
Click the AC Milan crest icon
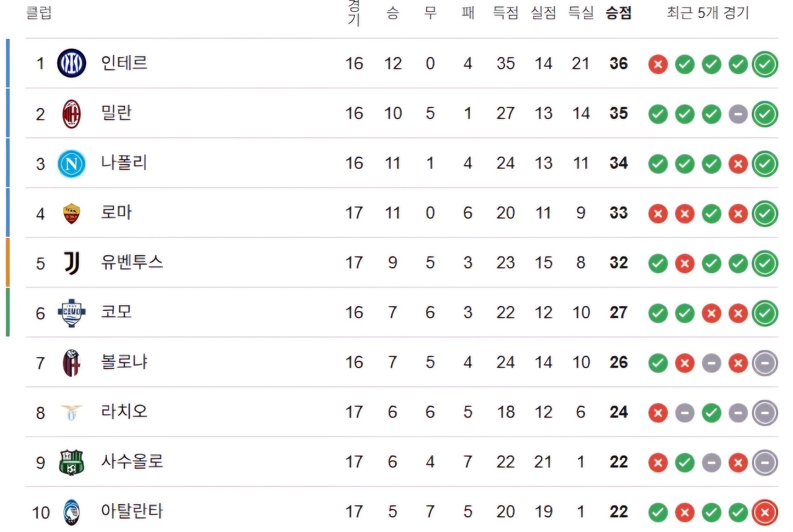pyautogui.click(x=71, y=114)
